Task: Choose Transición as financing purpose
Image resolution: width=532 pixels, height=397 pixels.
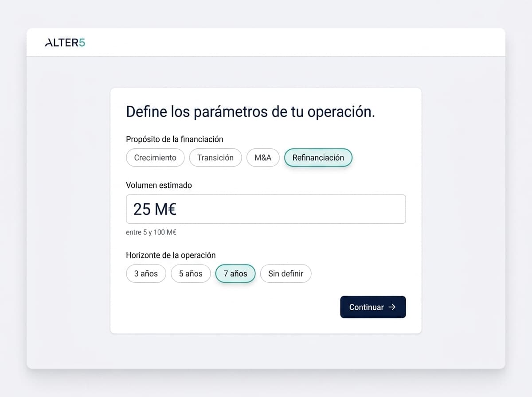Action: [x=215, y=158]
